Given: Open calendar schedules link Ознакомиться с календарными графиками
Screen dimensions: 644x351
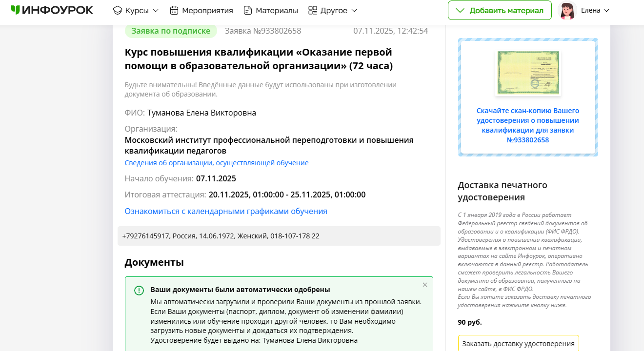Looking at the screenshot, I should [226, 211].
